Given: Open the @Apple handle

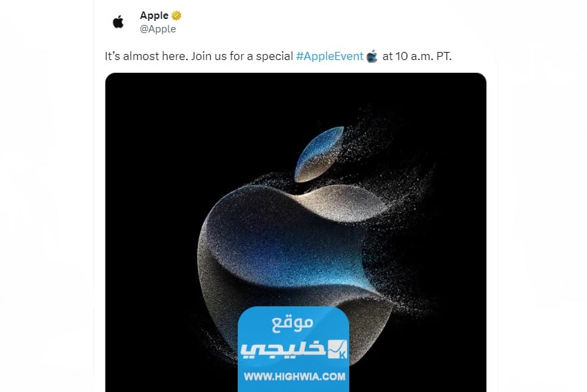Looking at the screenshot, I should (157, 29).
